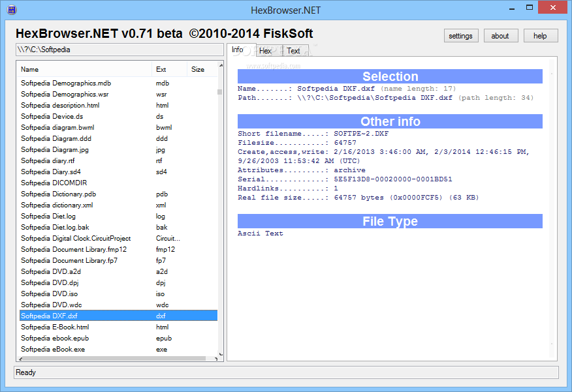Select Softpedia DICOMDIR entry
The width and height of the screenshot is (572, 392).
coord(118,183)
